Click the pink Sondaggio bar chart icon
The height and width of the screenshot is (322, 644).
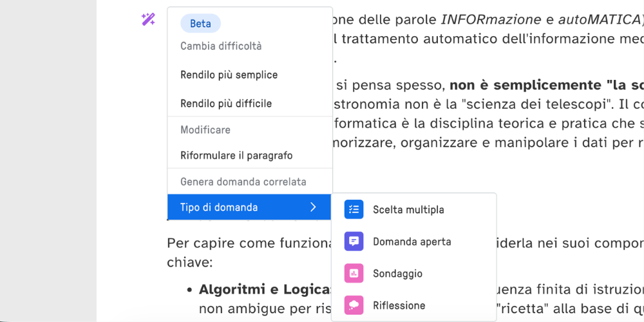pos(354,273)
